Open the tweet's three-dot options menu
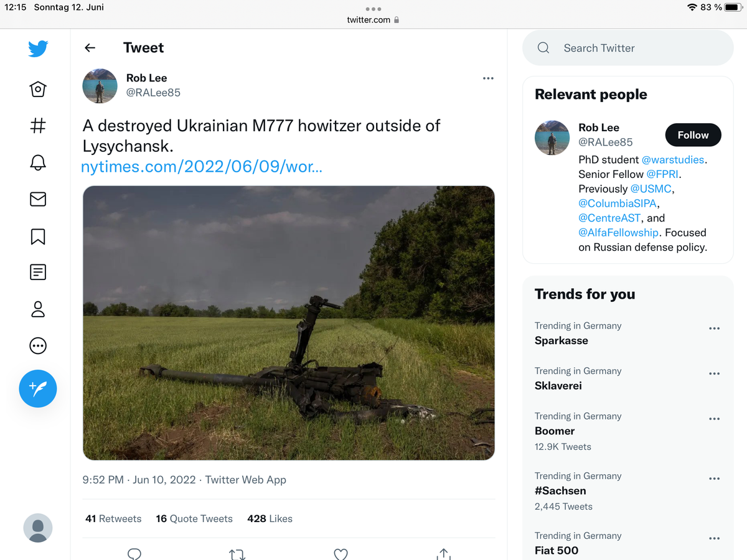Image resolution: width=747 pixels, height=560 pixels. pyautogui.click(x=488, y=78)
